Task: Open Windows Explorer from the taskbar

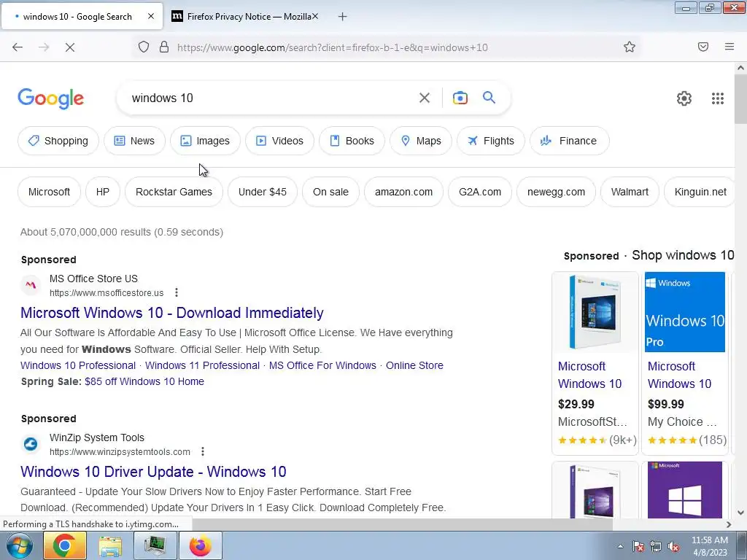Action: (110, 545)
